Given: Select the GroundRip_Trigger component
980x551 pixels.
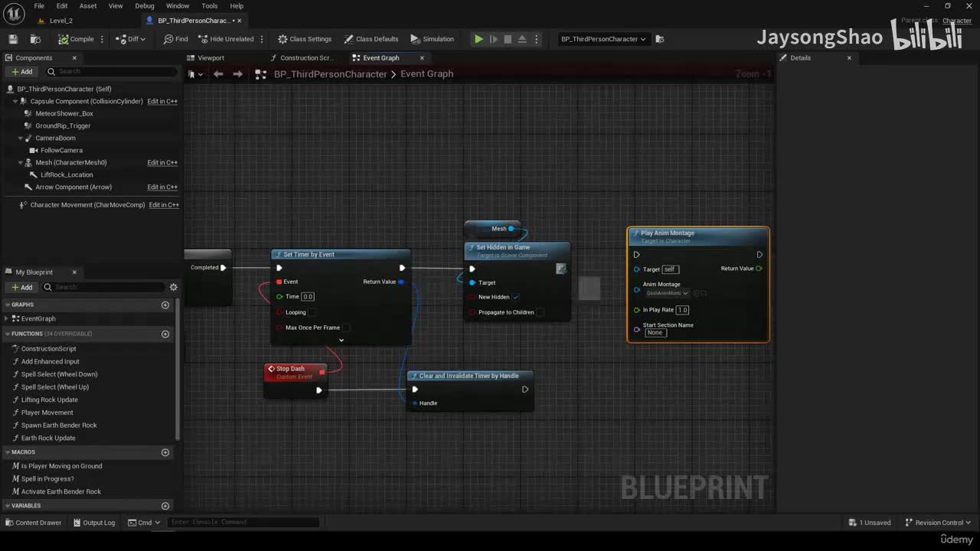Looking at the screenshot, I should click(x=63, y=126).
